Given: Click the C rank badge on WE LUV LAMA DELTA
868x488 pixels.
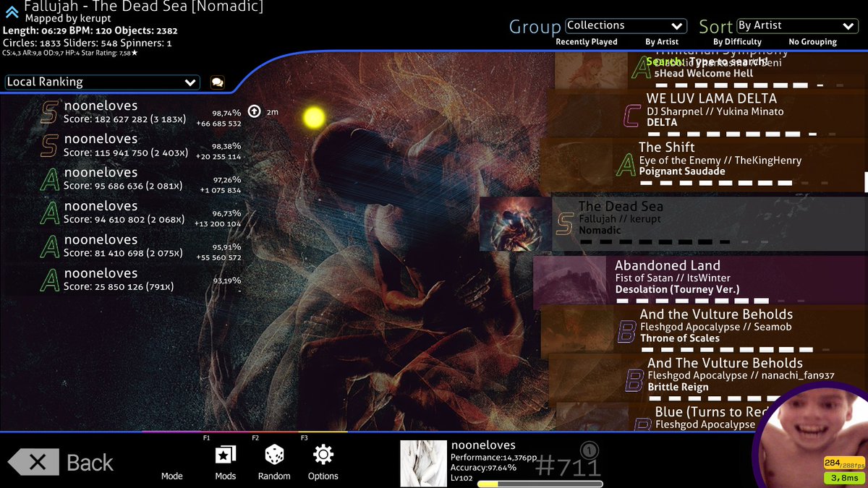Looking at the screenshot, I should pos(631,116).
